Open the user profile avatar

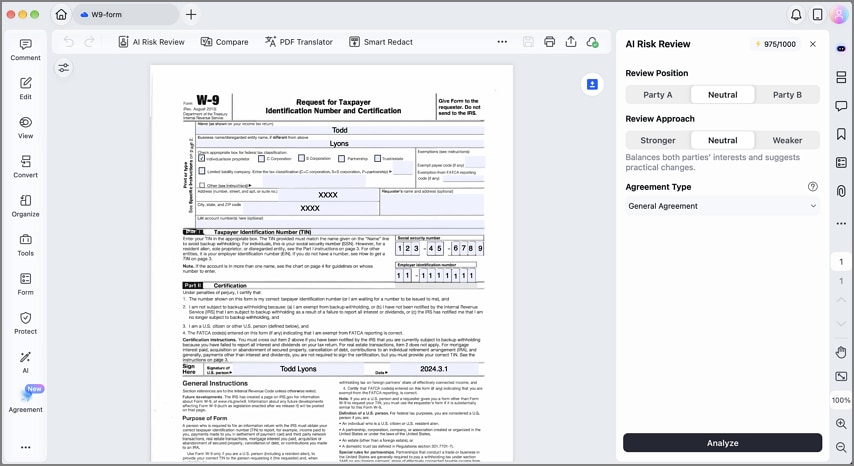point(839,15)
